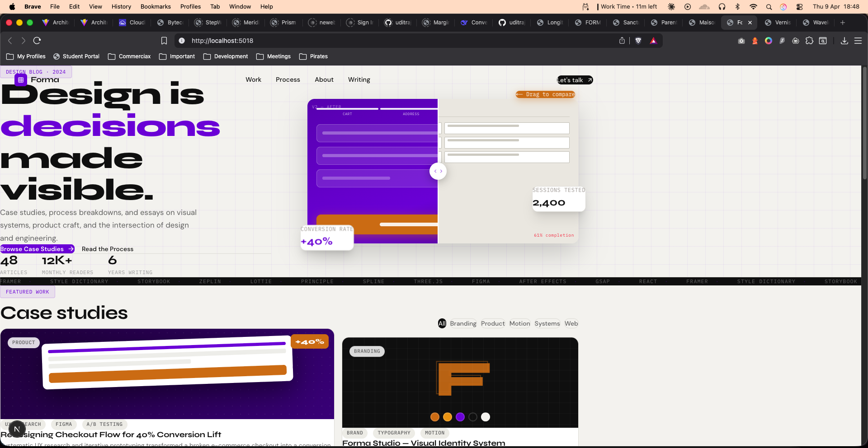Click the Browse Case Studies button
The height and width of the screenshot is (448, 868).
click(x=37, y=249)
